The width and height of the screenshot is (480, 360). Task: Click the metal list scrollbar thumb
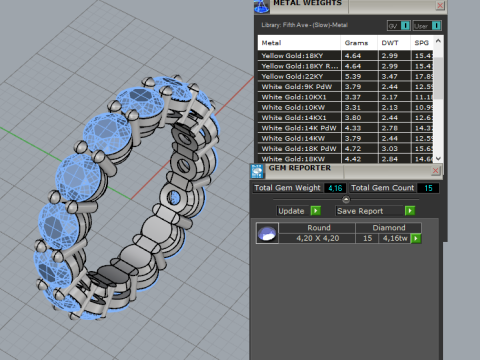pos(438,78)
